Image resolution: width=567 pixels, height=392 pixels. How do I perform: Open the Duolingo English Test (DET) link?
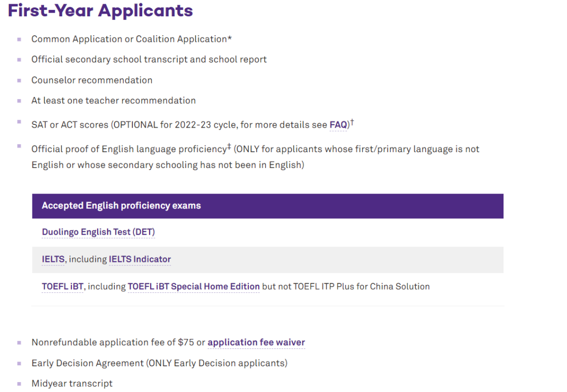click(x=98, y=232)
